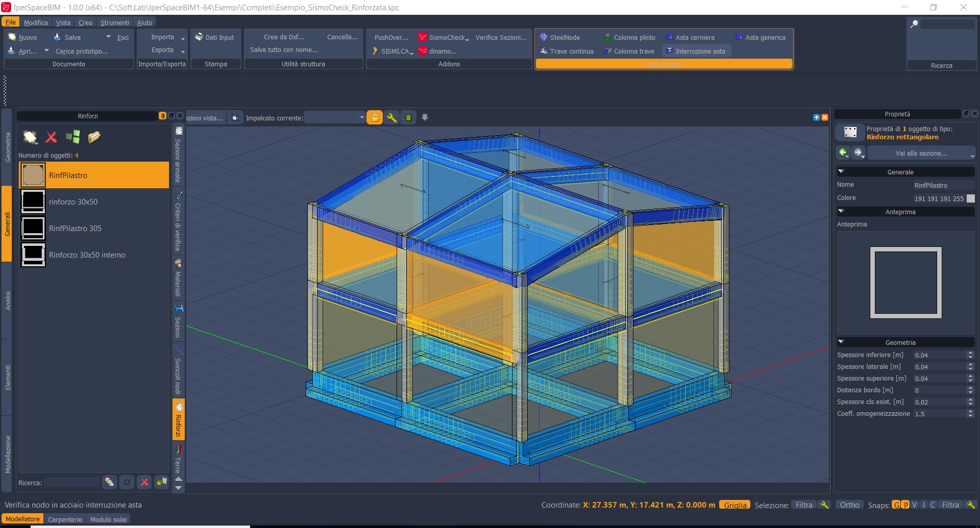Go up one floor with green arrow

pos(408,118)
